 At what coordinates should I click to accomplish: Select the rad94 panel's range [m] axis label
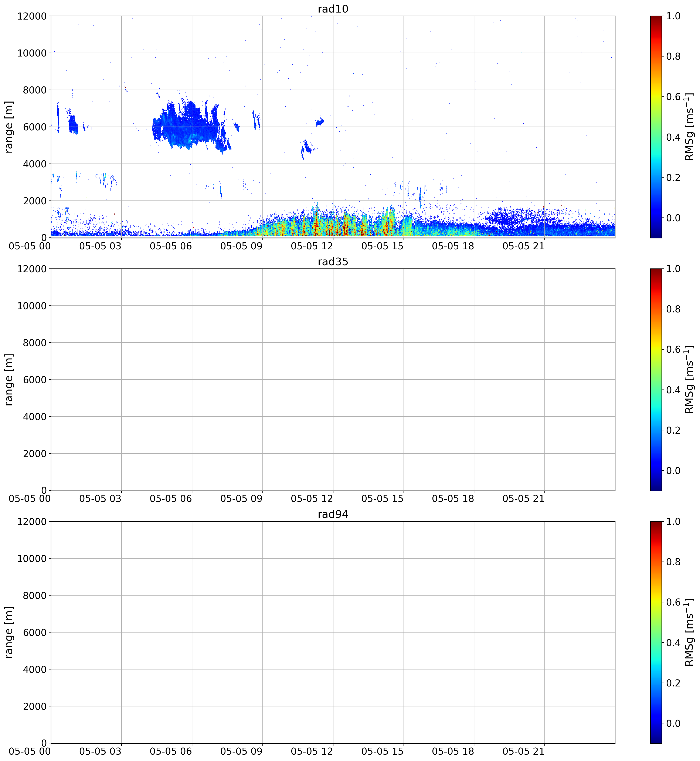[9, 632]
